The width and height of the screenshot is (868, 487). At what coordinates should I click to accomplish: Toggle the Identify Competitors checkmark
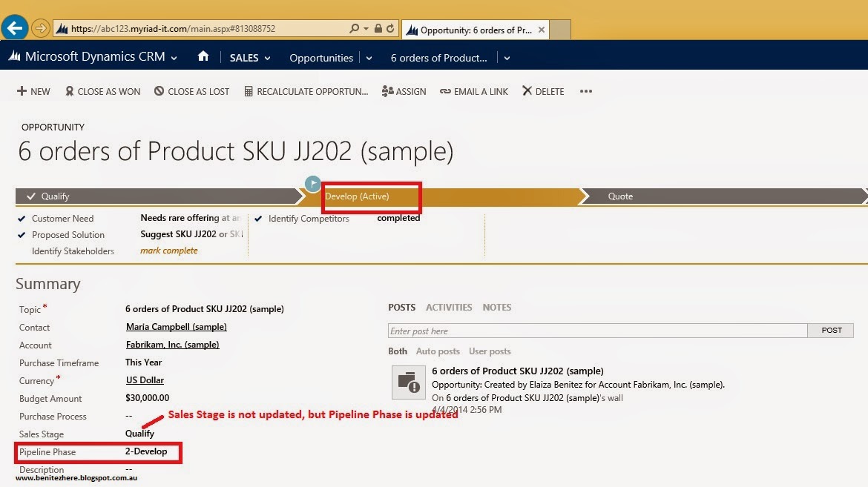pos(258,219)
